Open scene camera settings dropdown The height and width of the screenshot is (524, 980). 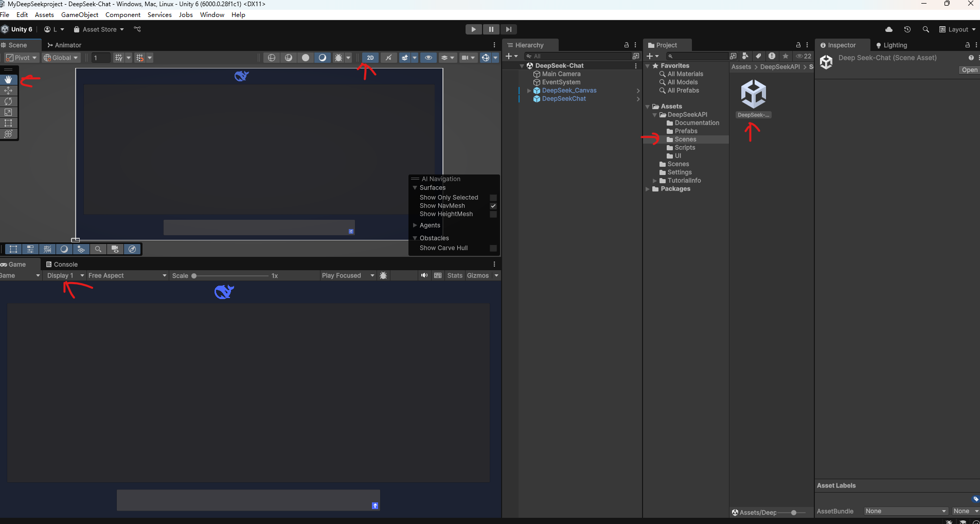click(468, 58)
